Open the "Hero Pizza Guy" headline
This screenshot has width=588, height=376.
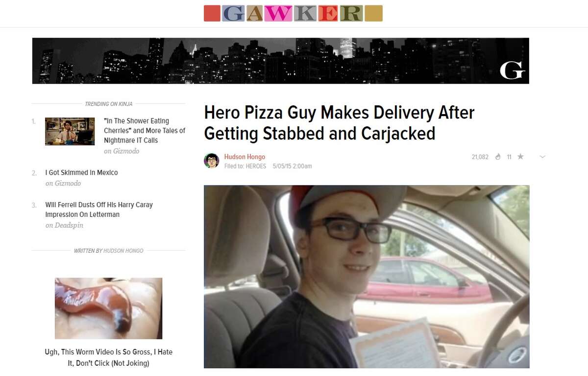coord(339,123)
